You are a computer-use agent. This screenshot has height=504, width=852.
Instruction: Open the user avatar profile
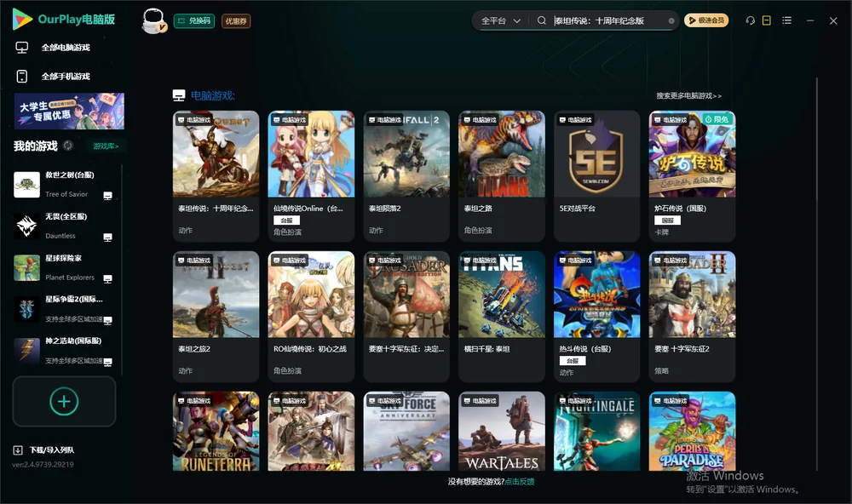(x=153, y=21)
